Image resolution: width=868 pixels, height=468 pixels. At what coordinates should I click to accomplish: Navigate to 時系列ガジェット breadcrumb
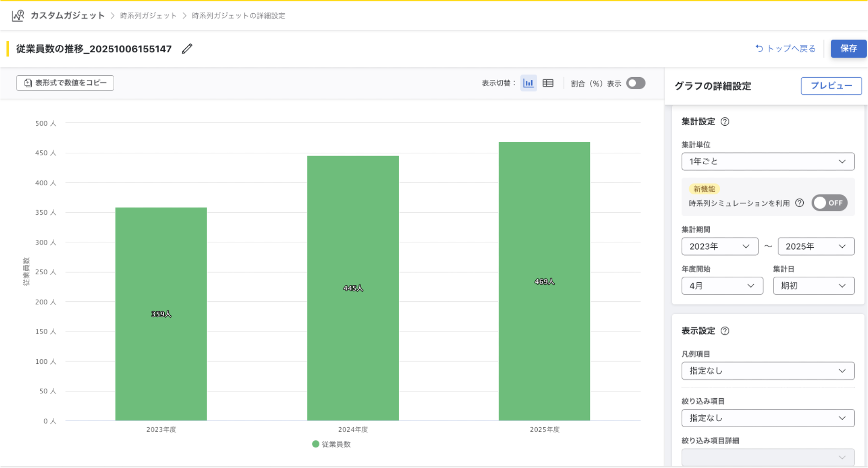[148, 16]
